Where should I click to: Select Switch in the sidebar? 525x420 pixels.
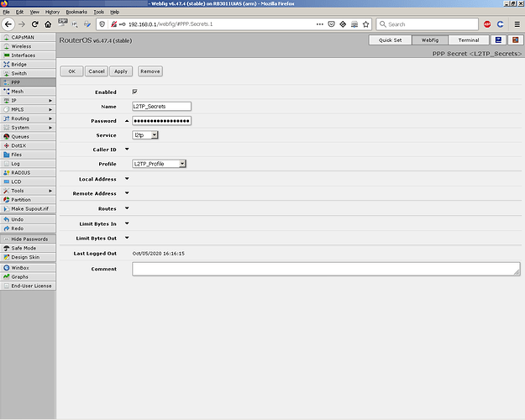click(x=28, y=73)
